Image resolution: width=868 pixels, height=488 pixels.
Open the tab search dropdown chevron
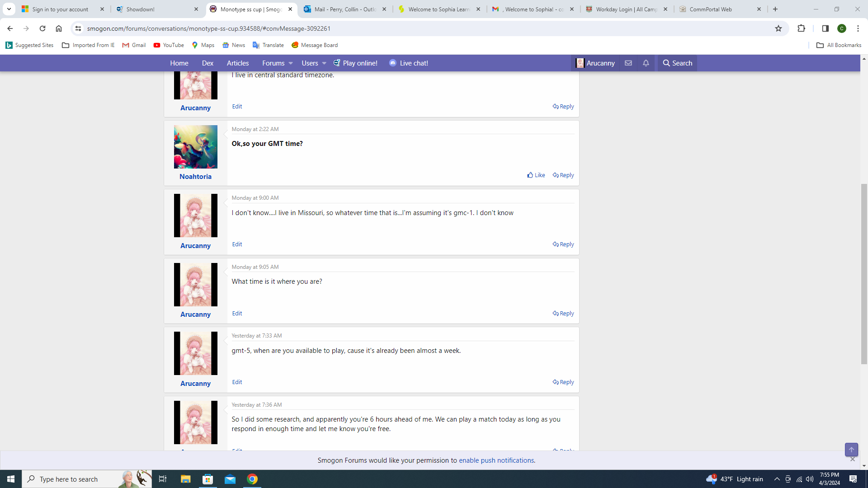9,9
